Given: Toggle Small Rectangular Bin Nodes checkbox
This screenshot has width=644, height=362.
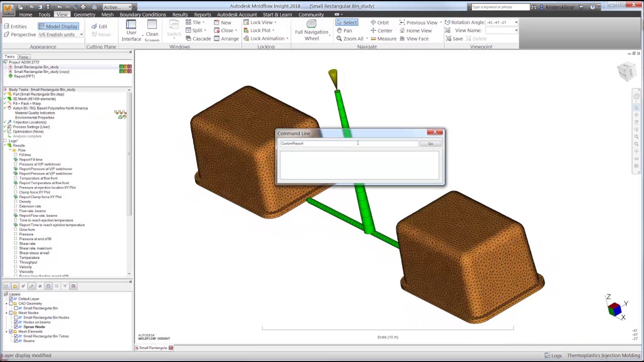Looking at the screenshot, I should pos(16,317).
